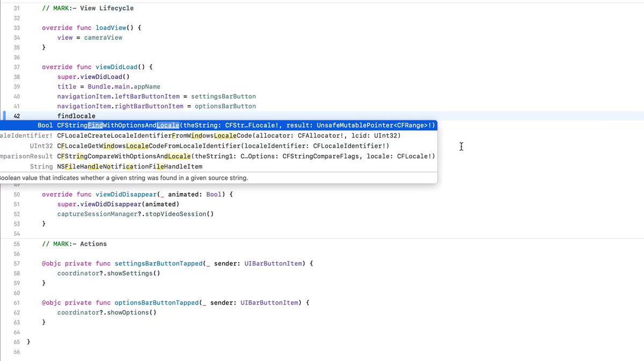Click the leftBarButtonItem assignment line
This screenshot has height=361, width=644.
pos(157,97)
